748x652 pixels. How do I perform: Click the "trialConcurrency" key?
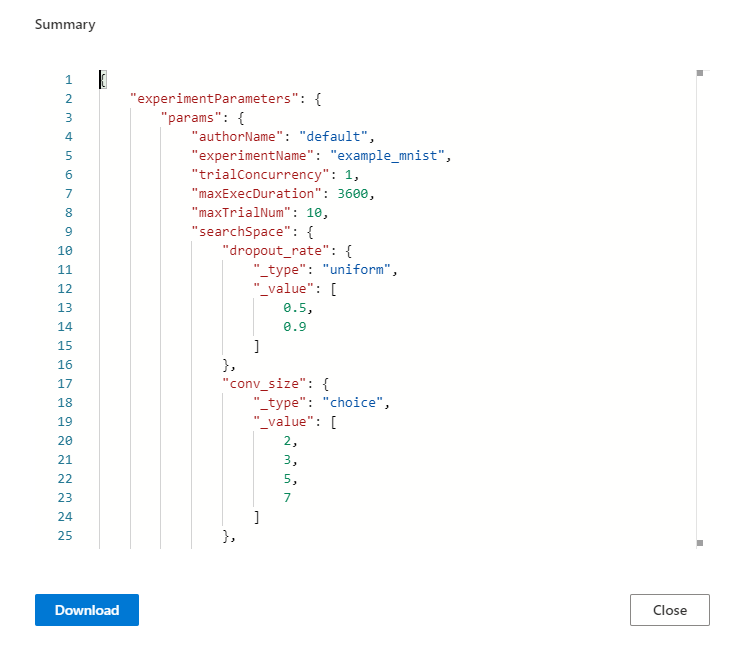click(257, 175)
